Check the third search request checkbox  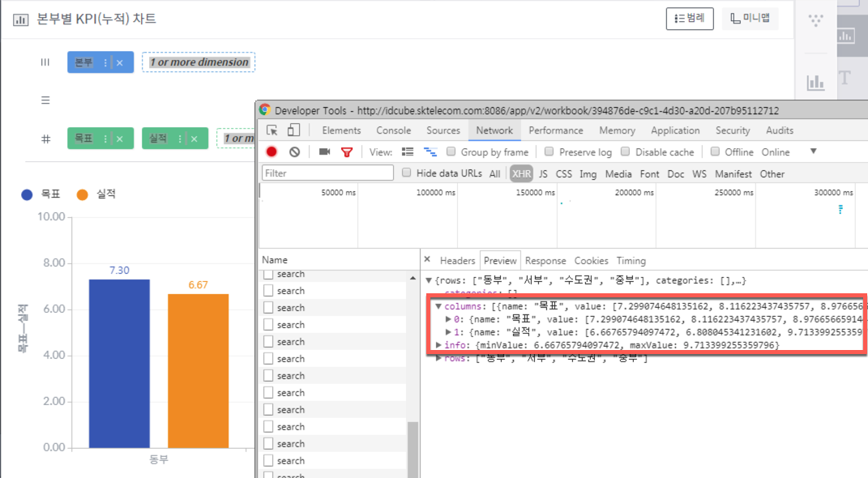click(268, 308)
